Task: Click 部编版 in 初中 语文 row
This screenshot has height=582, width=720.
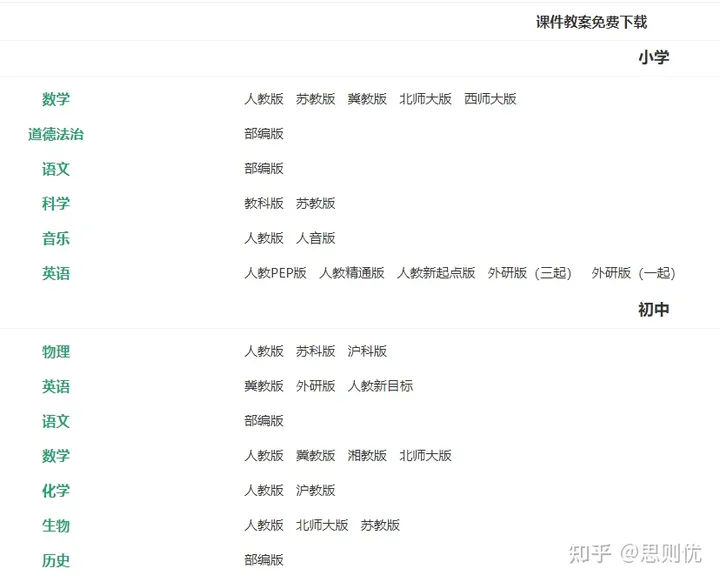Action: (264, 421)
